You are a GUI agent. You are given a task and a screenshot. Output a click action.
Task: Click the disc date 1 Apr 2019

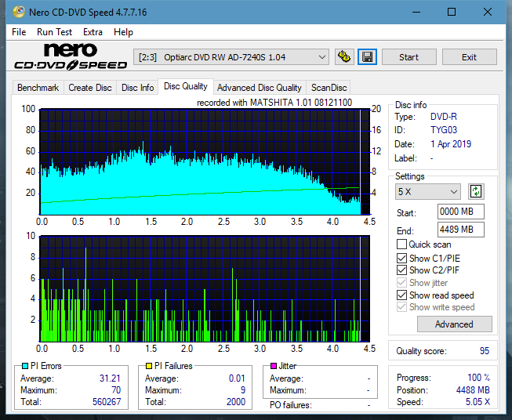click(x=451, y=144)
